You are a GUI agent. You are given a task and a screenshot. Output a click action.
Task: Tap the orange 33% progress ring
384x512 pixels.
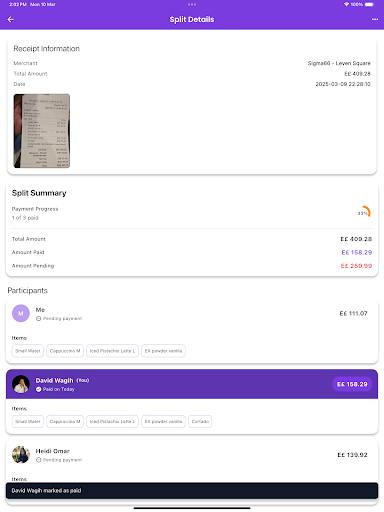point(364,212)
